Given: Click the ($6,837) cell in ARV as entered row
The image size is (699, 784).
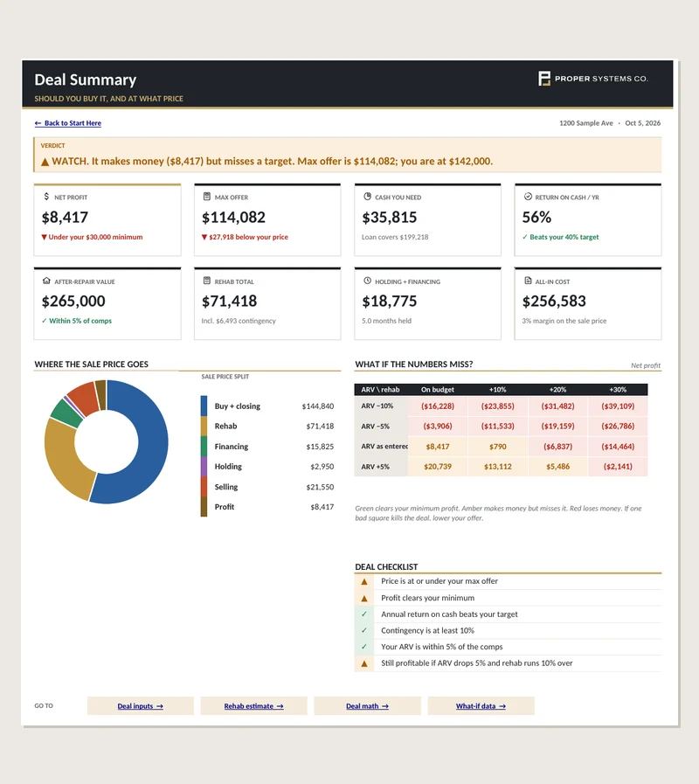Looking at the screenshot, I should tap(558, 447).
